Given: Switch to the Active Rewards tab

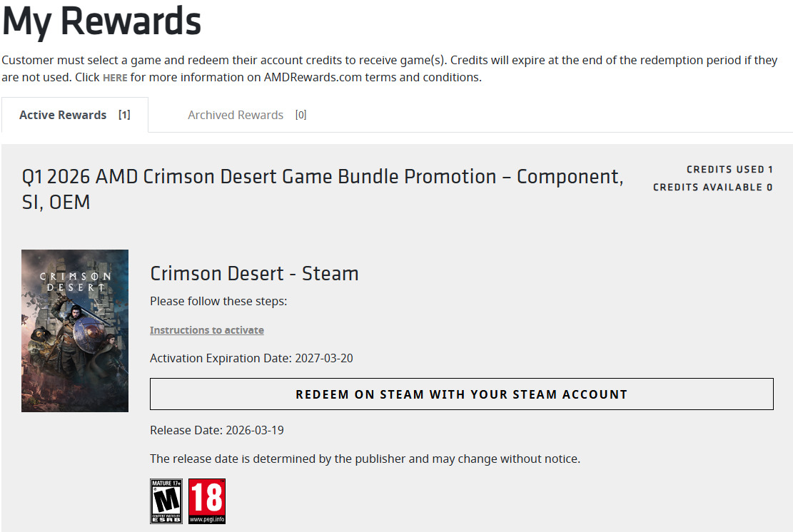Looking at the screenshot, I should coord(63,115).
